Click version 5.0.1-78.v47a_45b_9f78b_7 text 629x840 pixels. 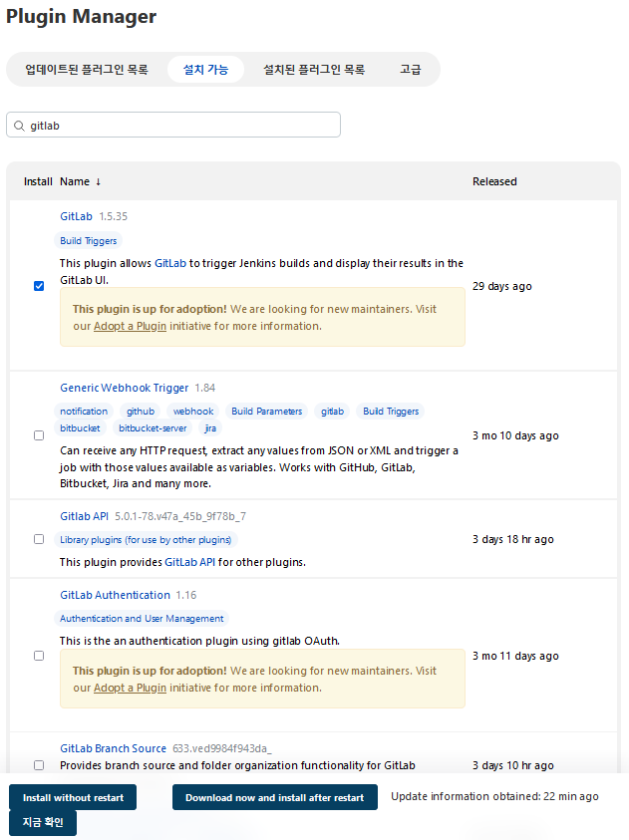pyautogui.click(x=180, y=516)
